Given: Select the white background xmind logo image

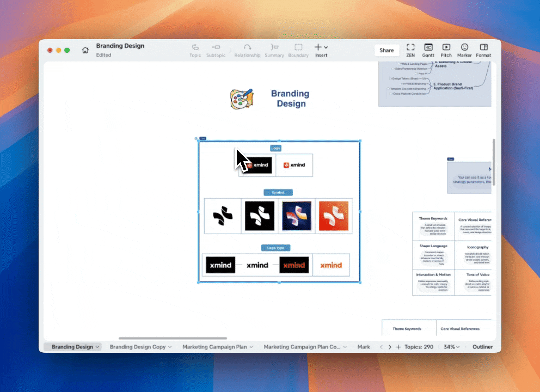Looking at the screenshot, I should pos(294,165).
